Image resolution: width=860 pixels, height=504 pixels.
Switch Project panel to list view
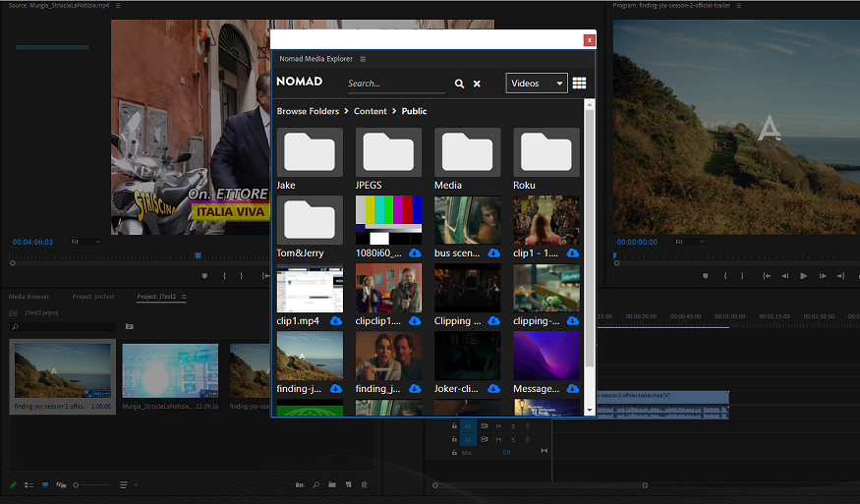click(x=29, y=484)
